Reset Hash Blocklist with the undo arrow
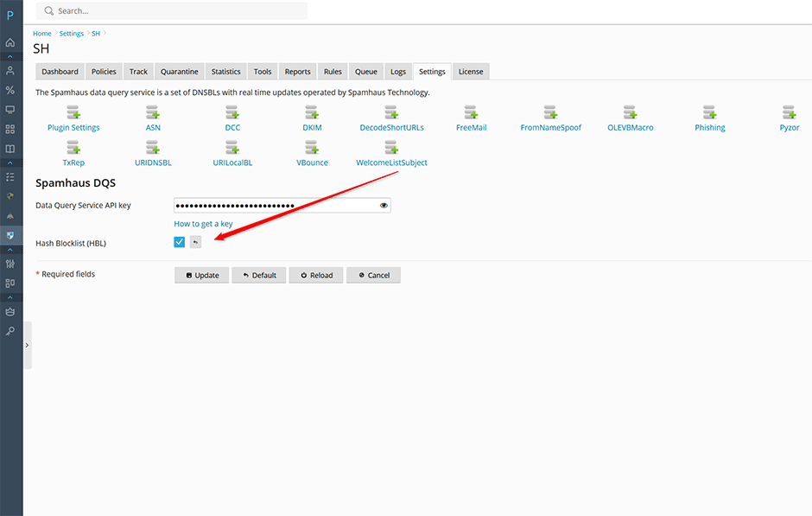Image resolution: width=812 pixels, height=516 pixels. coord(195,242)
